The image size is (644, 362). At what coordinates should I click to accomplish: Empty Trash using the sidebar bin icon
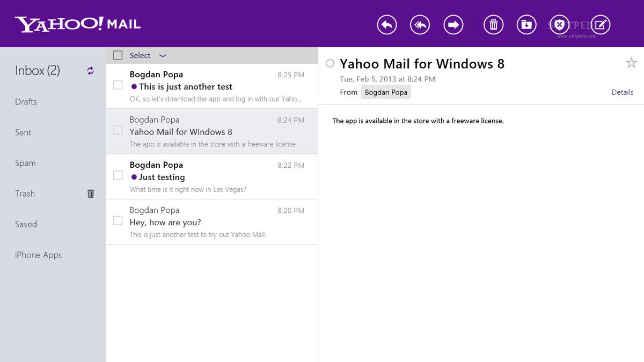click(x=91, y=194)
